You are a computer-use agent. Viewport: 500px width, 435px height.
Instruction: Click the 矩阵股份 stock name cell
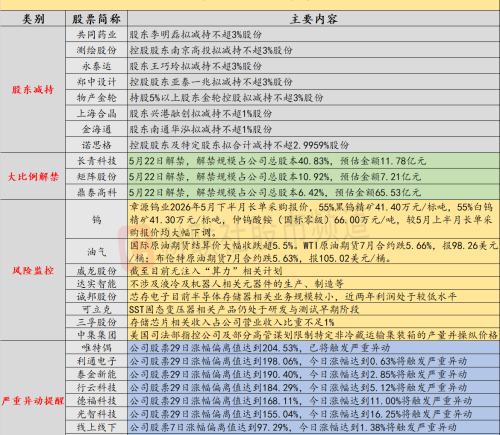96,176
